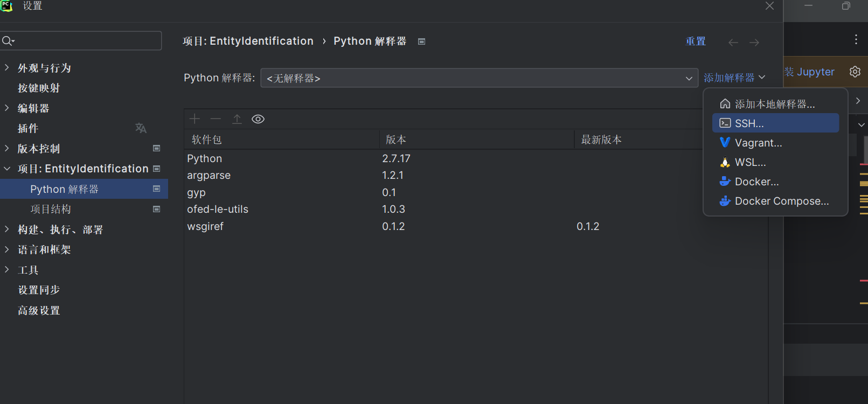The height and width of the screenshot is (404, 868).
Task: Click the upgrade package arrow icon
Action: point(237,119)
